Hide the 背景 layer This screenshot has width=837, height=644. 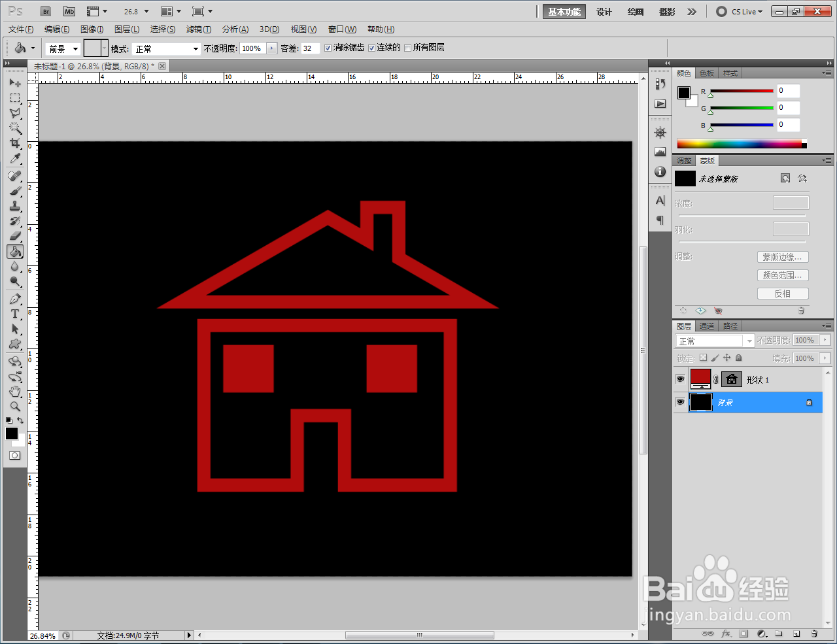680,402
